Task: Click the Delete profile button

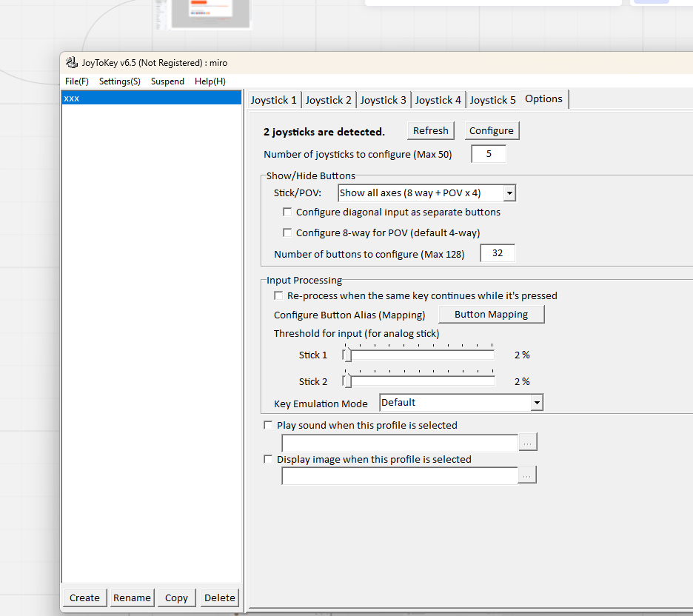Action: (220, 598)
